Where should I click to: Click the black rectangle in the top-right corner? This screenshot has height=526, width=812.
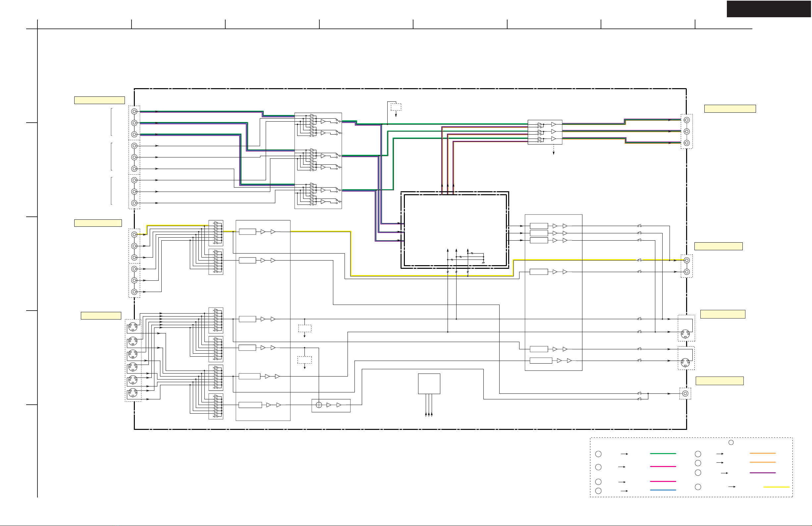coord(769,9)
